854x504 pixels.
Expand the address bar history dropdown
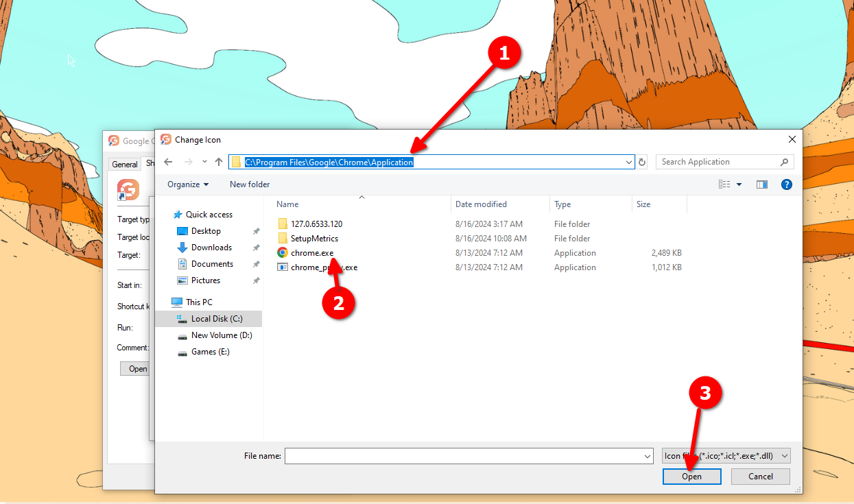[x=629, y=163]
